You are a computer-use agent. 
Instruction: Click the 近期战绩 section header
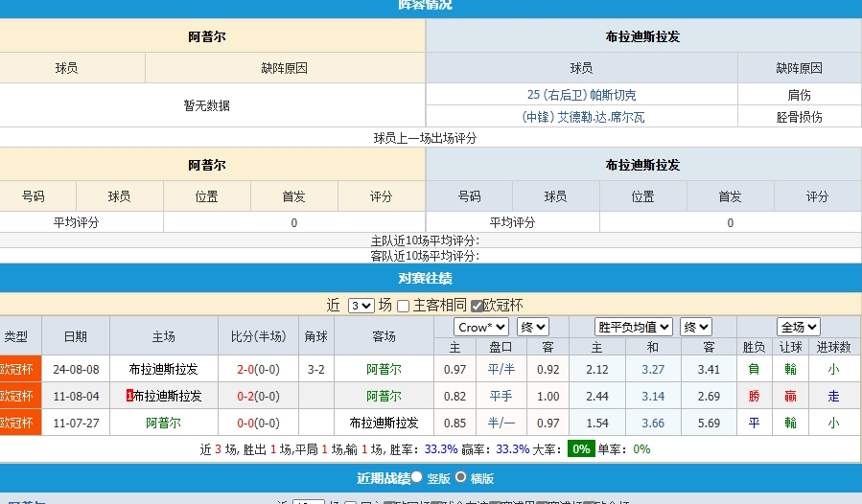(384, 477)
